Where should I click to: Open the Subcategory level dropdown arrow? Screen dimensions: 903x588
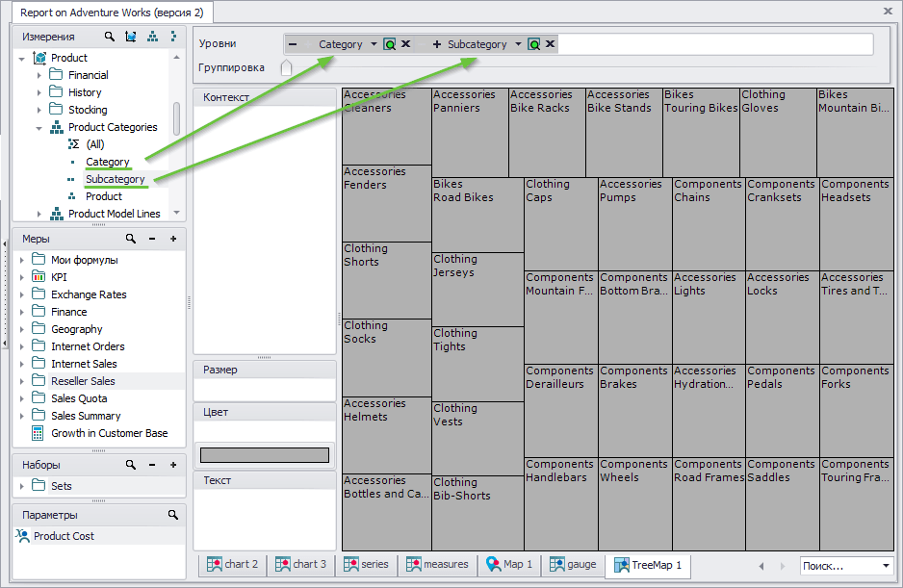[x=518, y=44]
